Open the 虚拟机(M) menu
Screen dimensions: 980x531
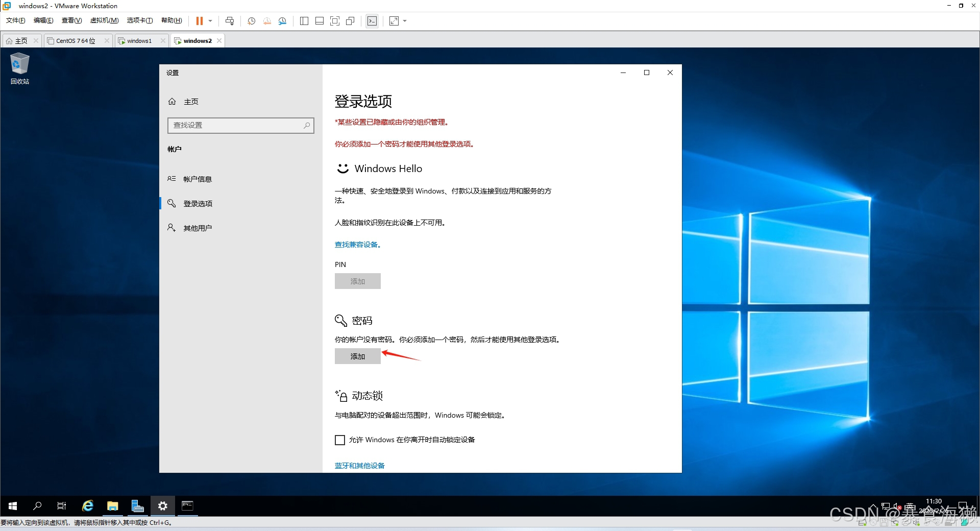(104, 20)
